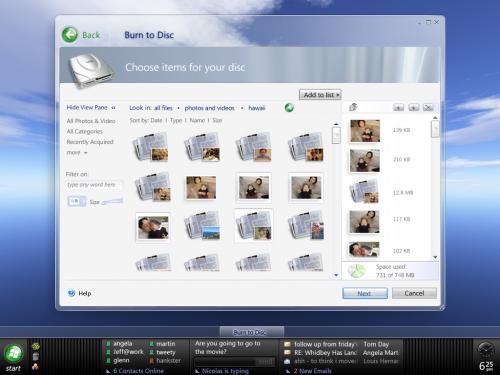This screenshot has width=500, height=375.
Task: Select the 102 KB photo in the disc list
Action: pyautogui.click(x=364, y=250)
